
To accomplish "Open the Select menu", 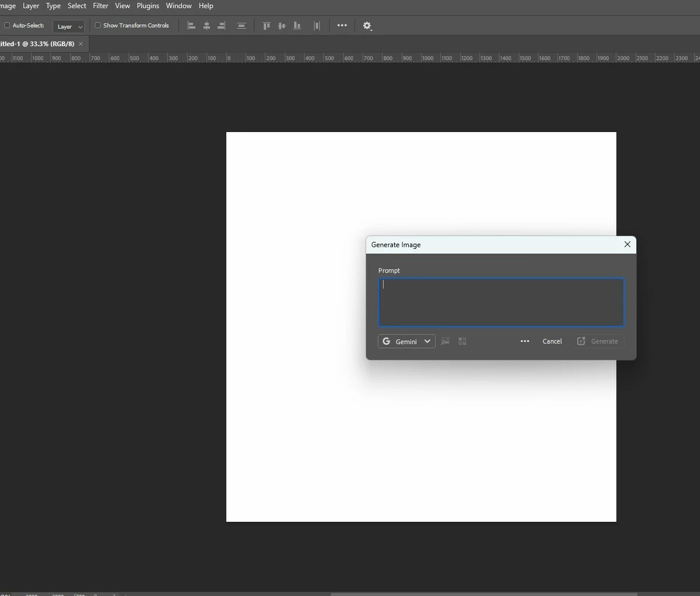I will click(77, 6).
